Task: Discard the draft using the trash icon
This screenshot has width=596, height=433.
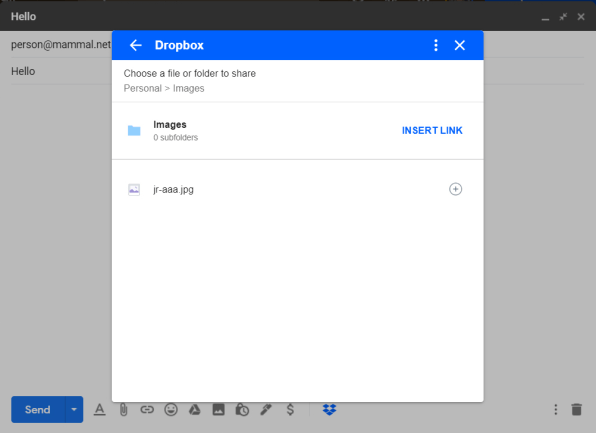Action: point(576,409)
